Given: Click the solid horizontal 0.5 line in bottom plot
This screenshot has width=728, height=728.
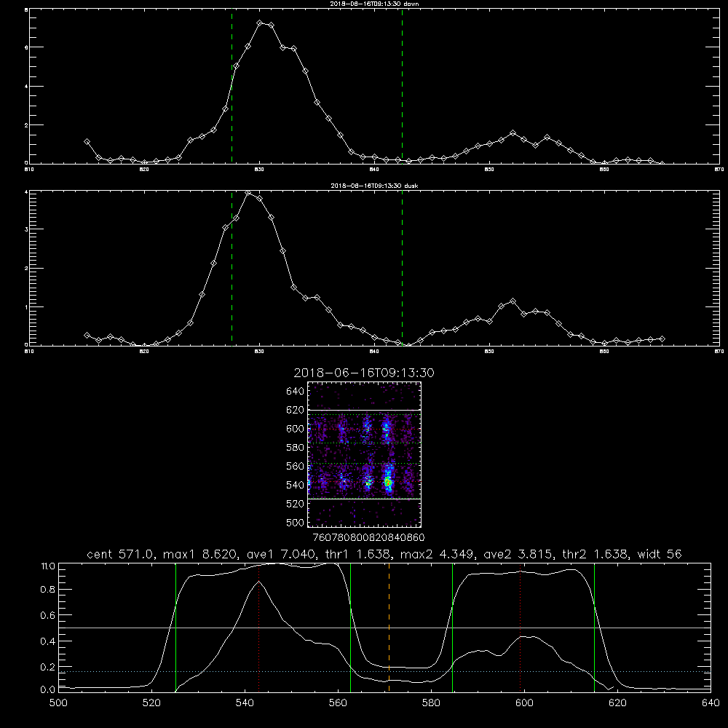Looking at the screenshot, I should pos(385,628).
